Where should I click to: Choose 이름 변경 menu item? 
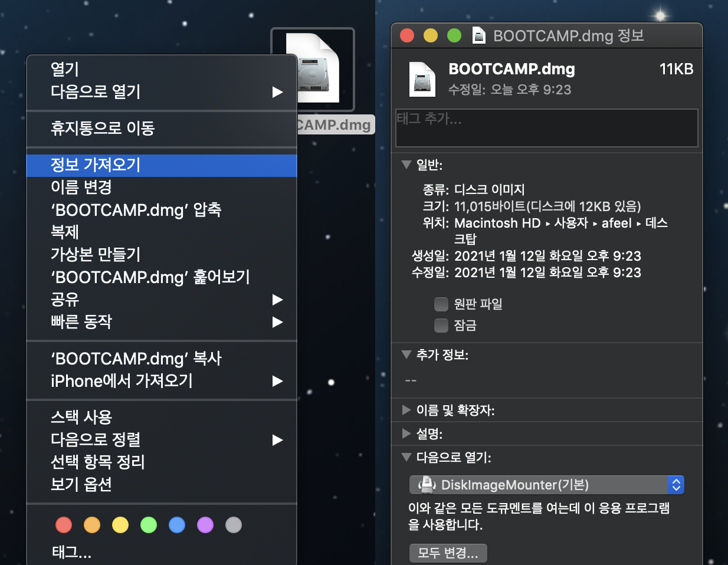pyautogui.click(x=162, y=187)
